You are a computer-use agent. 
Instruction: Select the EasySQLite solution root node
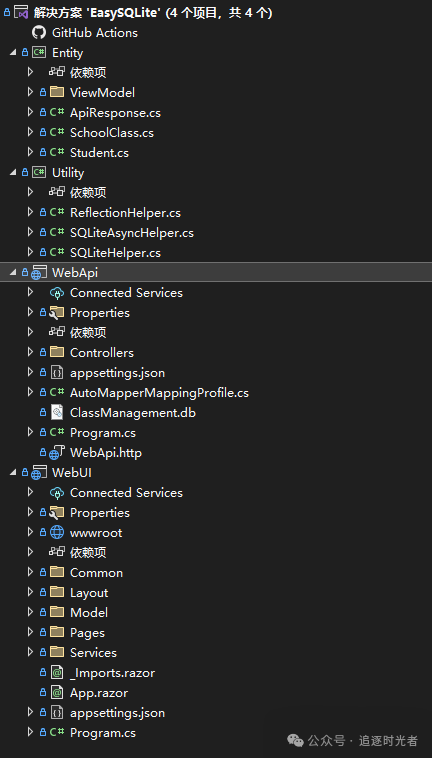click(x=153, y=13)
